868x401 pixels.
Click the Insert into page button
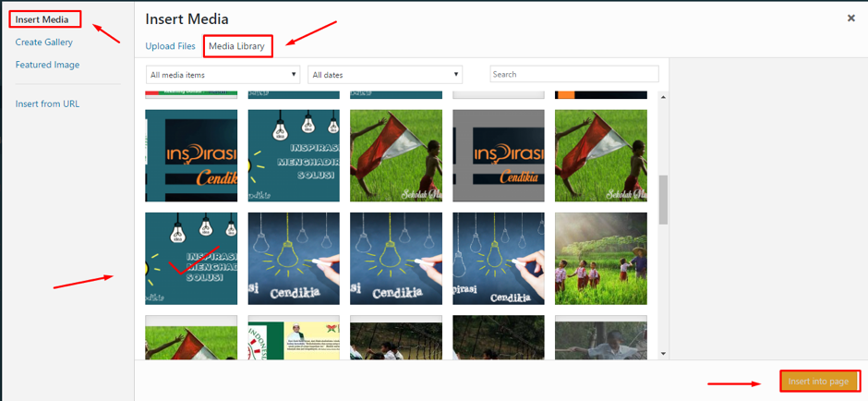(818, 382)
